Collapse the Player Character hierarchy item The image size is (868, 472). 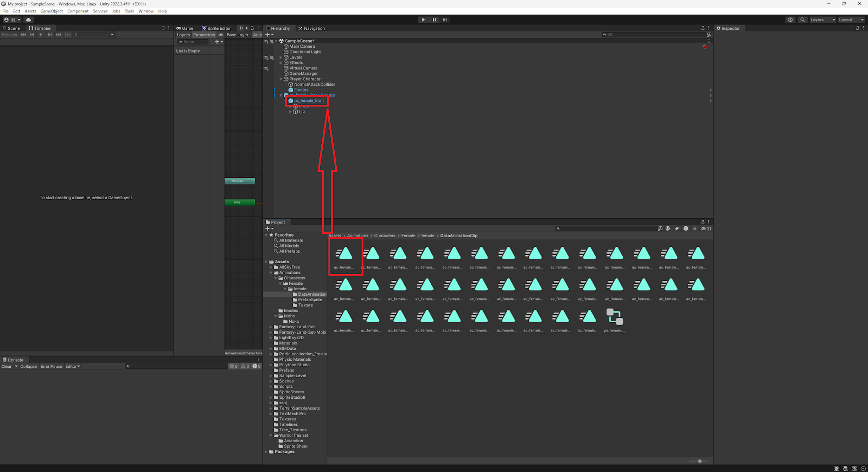coord(281,79)
